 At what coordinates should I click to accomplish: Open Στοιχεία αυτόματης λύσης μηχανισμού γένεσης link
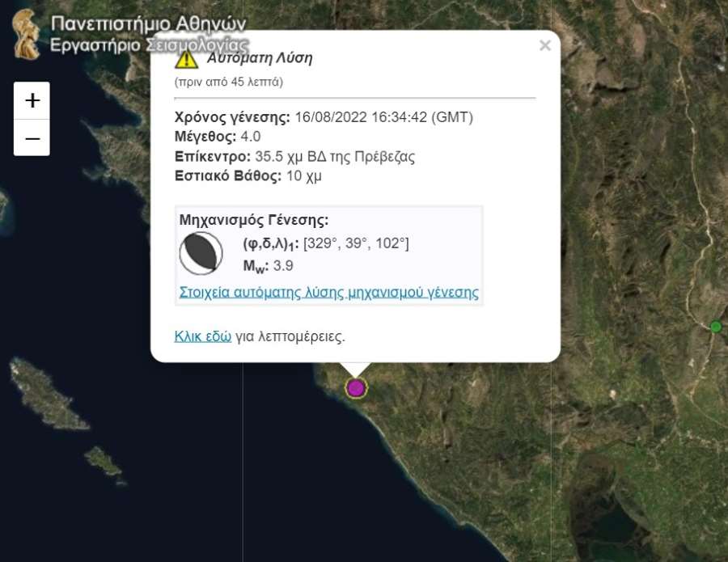point(328,292)
